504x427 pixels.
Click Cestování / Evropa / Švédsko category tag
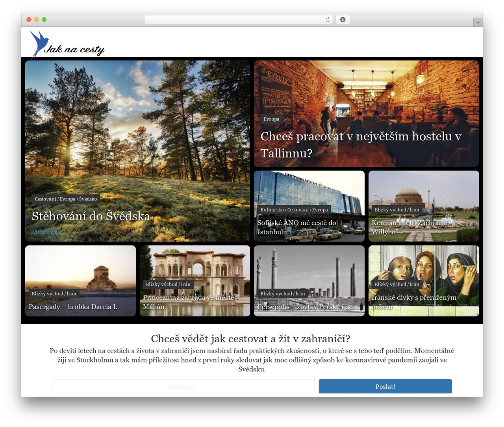[66, 199]
